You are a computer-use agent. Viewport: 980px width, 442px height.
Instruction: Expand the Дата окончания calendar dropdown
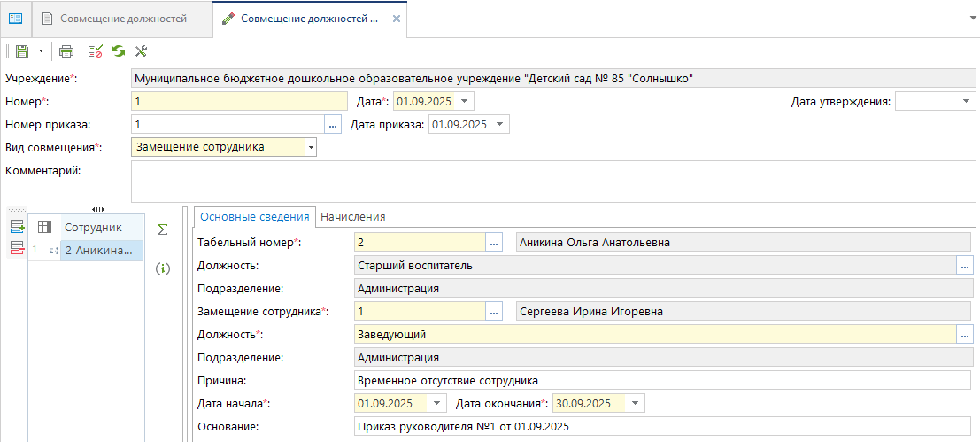(x=636, y=404)
